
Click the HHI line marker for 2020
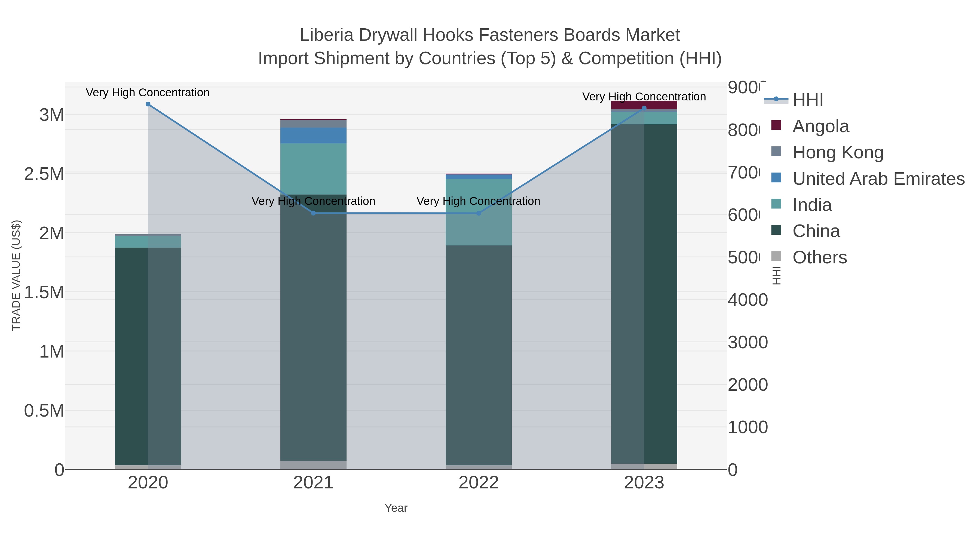148,104
